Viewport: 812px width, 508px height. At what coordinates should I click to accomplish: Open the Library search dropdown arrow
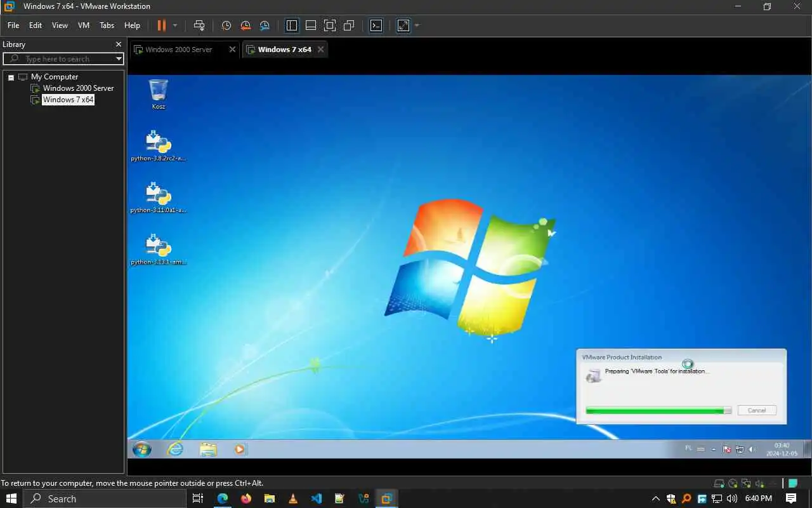(119, 58)
